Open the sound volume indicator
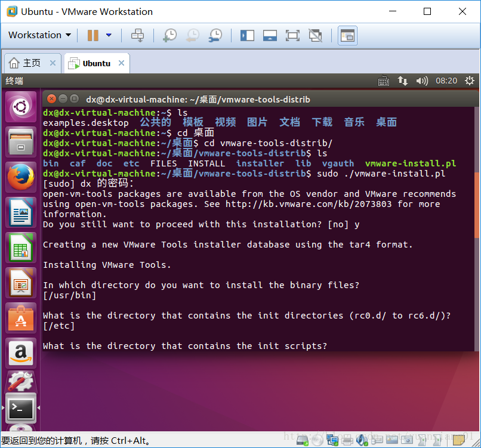This screenshot has height=448, width=481. tap(422, 81)
